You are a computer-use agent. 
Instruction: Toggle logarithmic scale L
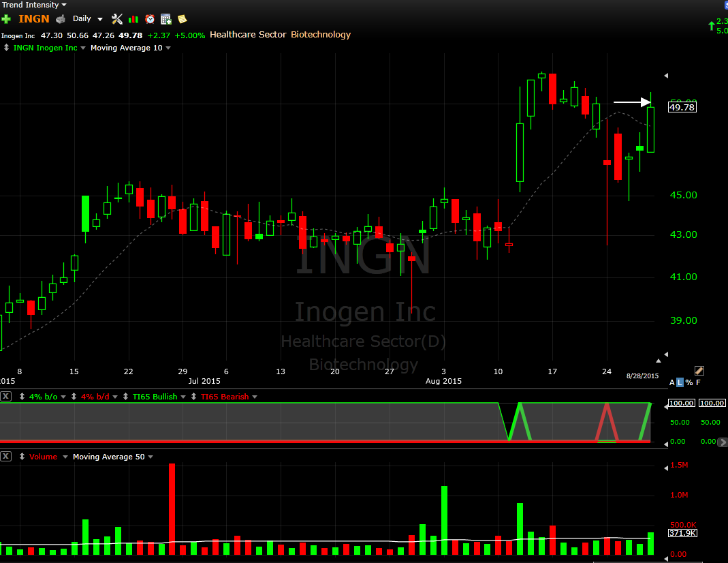click(x=680, y=382)
